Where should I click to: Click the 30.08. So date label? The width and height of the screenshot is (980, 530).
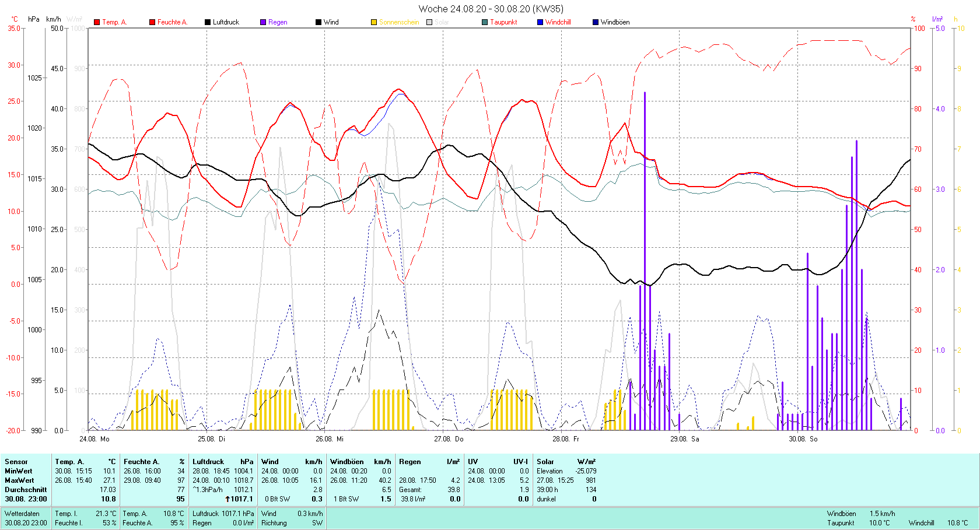pyautogui.click(x=803, y=439)
